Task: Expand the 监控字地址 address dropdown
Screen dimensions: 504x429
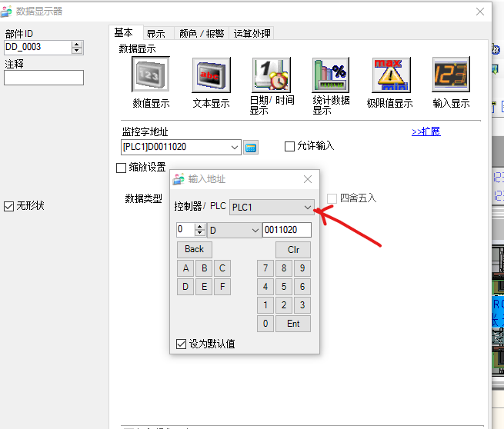Action: (x=235, y=147)
